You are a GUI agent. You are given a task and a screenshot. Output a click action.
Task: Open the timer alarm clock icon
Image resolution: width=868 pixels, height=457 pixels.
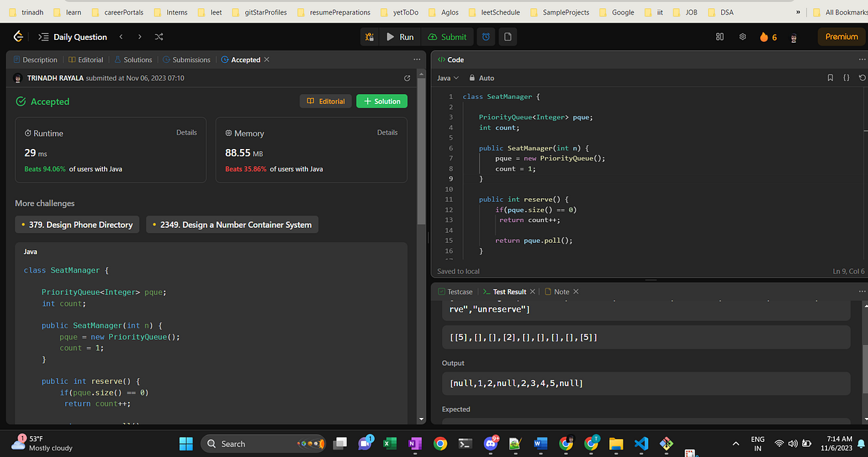(487, 37)
